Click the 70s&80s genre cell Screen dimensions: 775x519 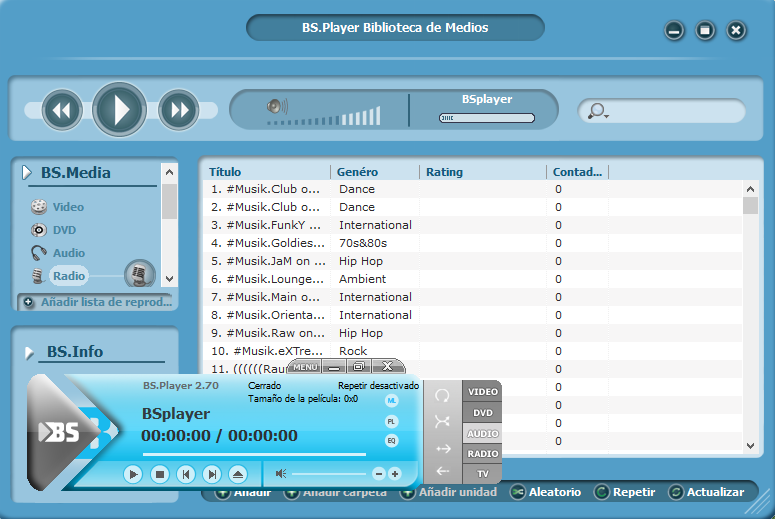363,243
